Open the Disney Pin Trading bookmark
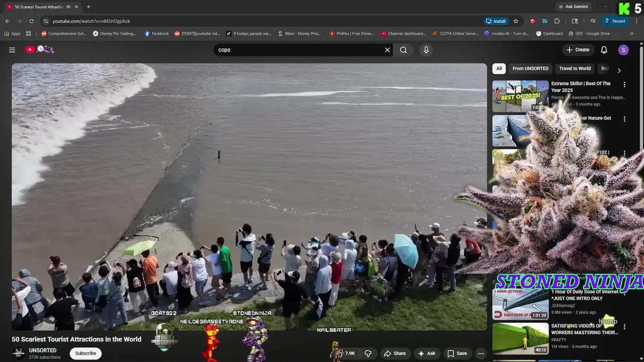This screenshot has height=362, width=644. (x=114, y=34)
